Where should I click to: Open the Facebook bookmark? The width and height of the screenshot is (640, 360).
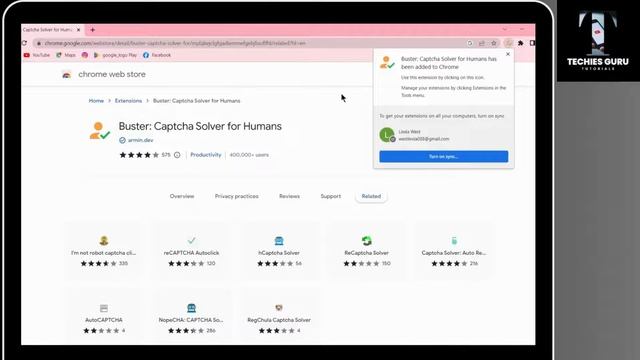(x=157, y=55)
